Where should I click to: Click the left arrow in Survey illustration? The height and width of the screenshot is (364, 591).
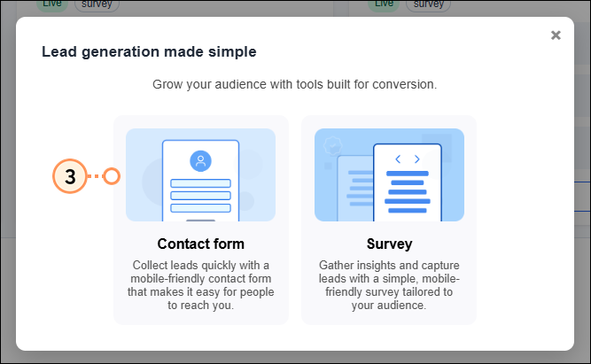(398, 159)
